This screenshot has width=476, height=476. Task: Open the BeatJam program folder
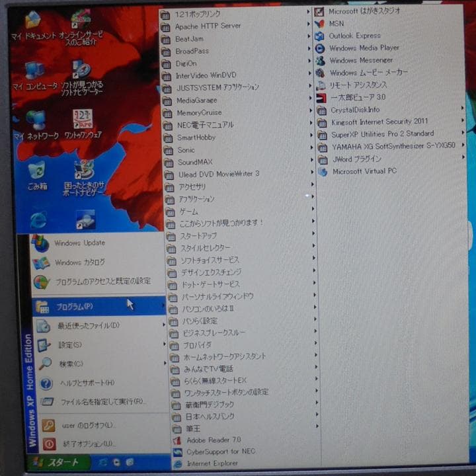pos(236,39)
